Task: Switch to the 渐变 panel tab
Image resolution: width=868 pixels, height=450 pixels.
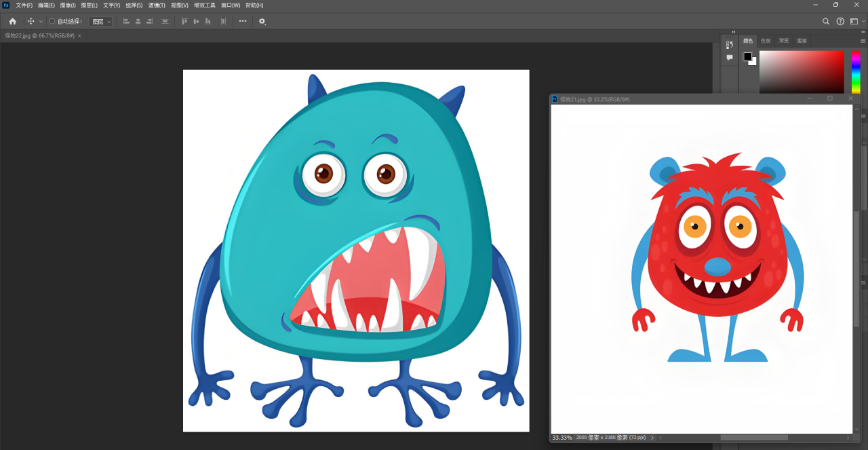Action: pyautogui.click(x=784, y=41)
